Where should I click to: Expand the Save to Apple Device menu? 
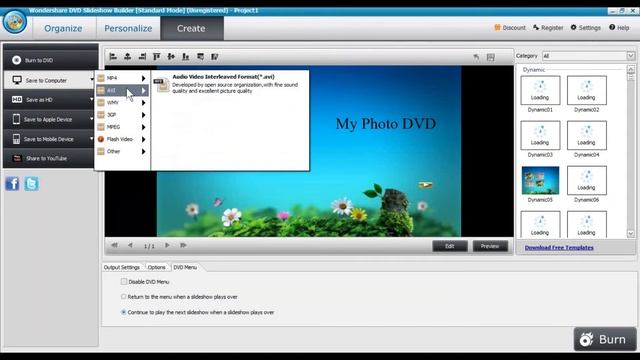tap(49, 119)
